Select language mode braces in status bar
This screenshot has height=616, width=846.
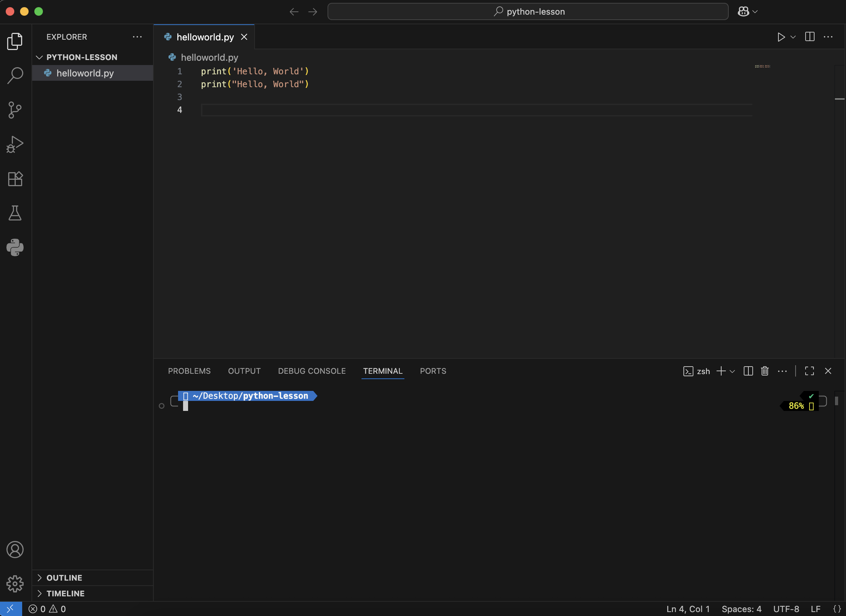tap(837, 609)
